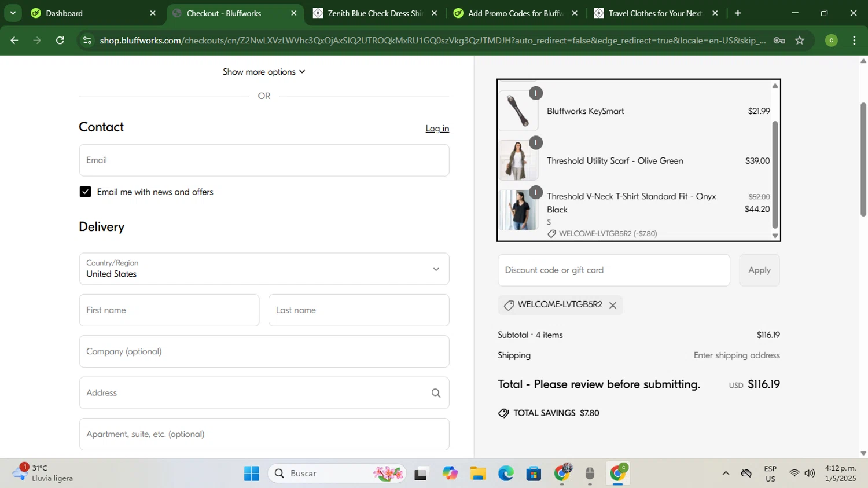Show hidden system tray icons

[x=726, y=474]
